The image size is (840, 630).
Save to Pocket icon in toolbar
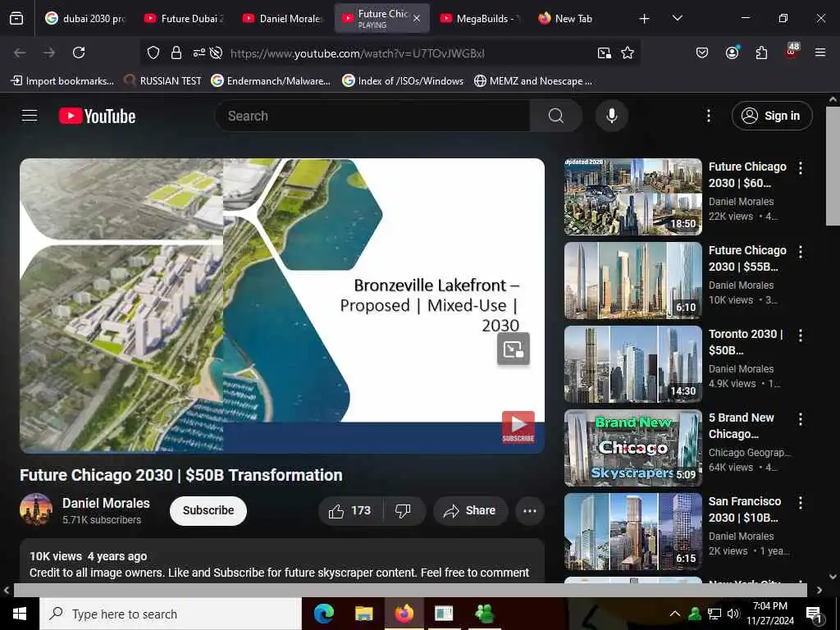(702, 52)
